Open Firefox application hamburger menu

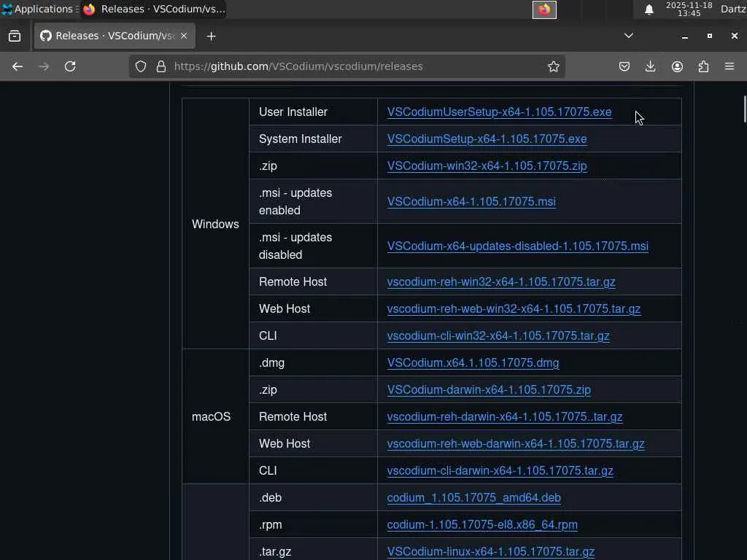(729, 66)
